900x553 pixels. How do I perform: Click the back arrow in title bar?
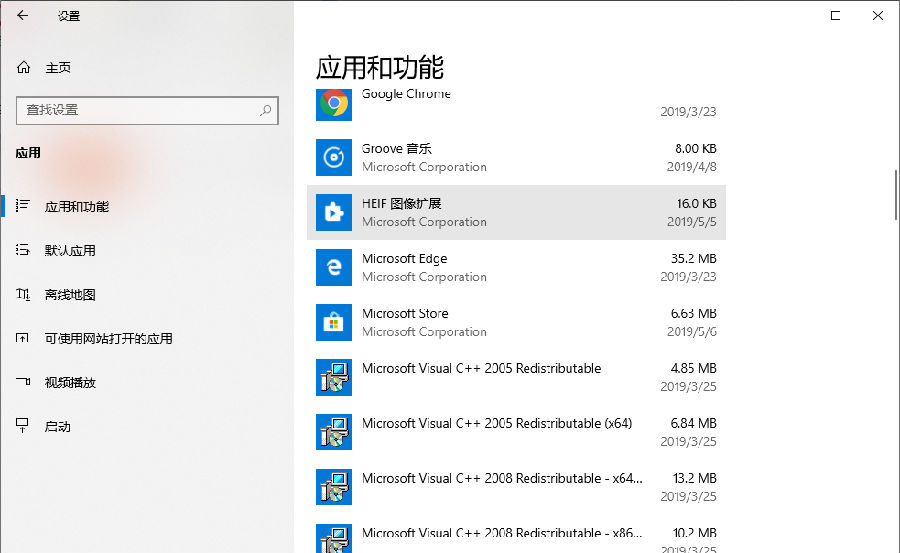23,16
